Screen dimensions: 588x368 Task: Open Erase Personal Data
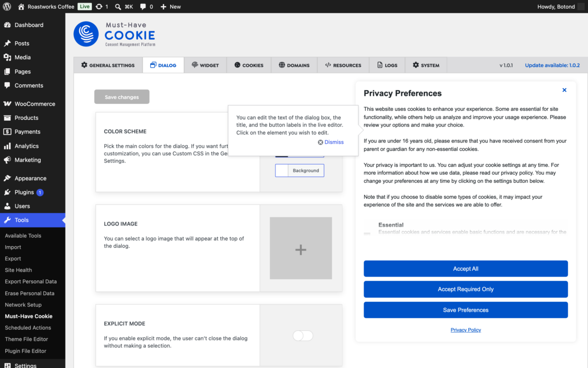[x=29, y=293]
